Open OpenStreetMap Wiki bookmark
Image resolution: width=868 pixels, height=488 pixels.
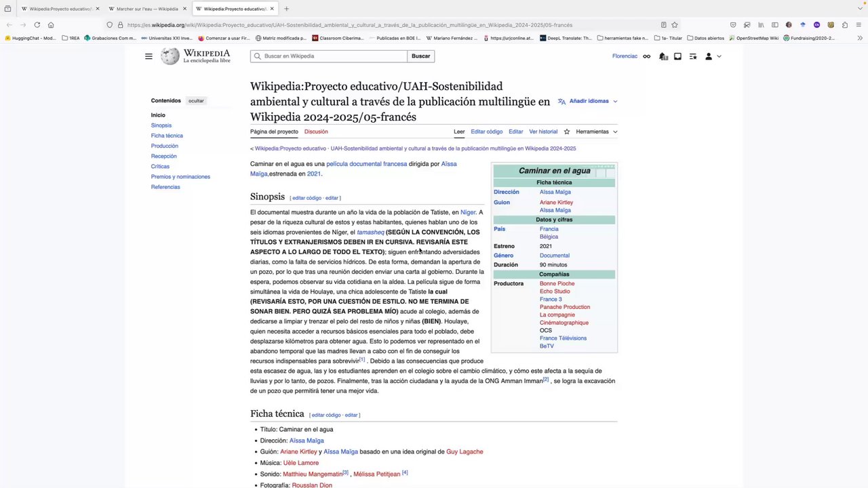[754, 38]
